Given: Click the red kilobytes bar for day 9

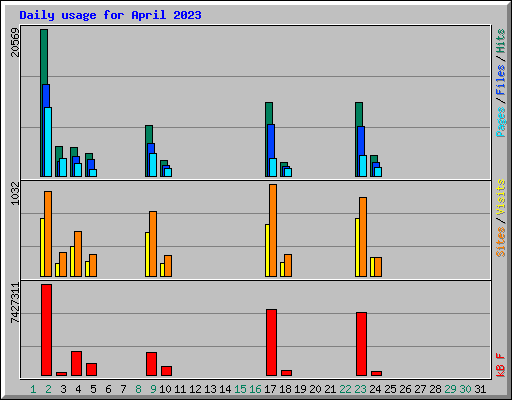Looking at the screenshot, I should coord(151,364).
